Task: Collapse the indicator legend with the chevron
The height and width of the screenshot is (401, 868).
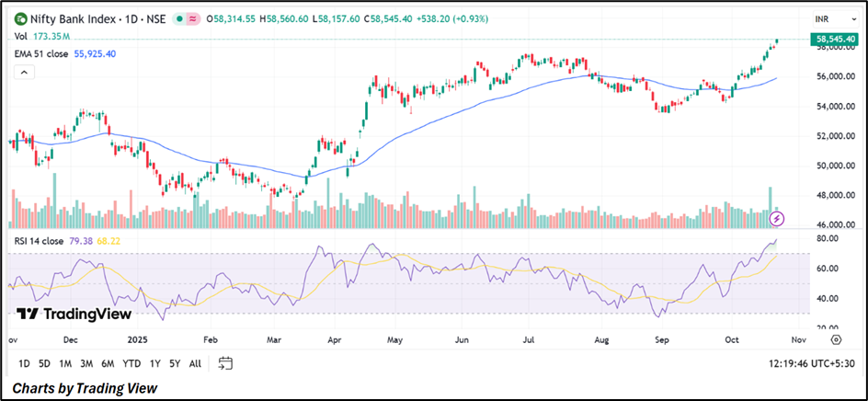Action: click(19, 67)
